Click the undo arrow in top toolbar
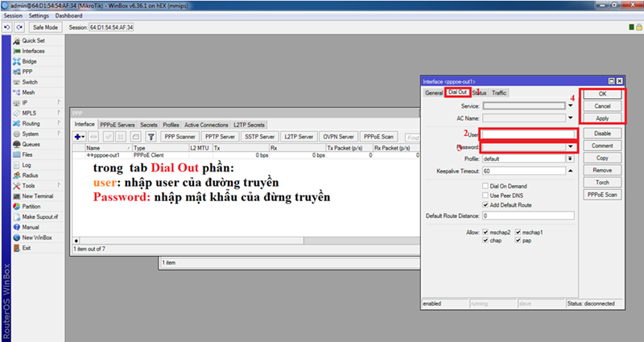This screenshot has width=644, height=342. (8, 27)
